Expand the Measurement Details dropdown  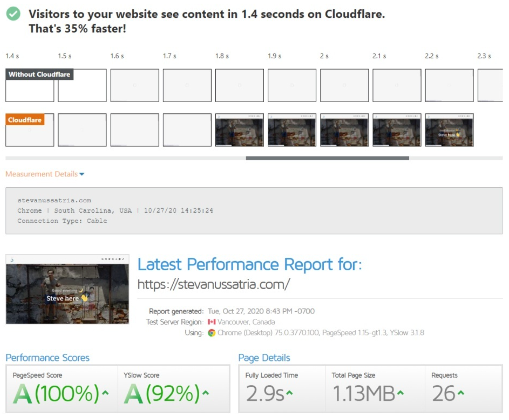point(45,174)
